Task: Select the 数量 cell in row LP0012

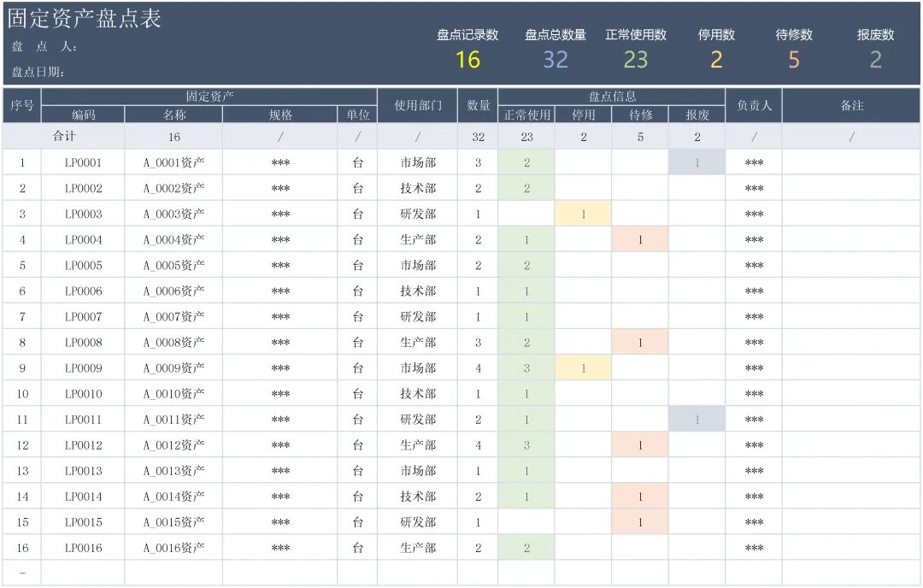Action: [478, 445]
